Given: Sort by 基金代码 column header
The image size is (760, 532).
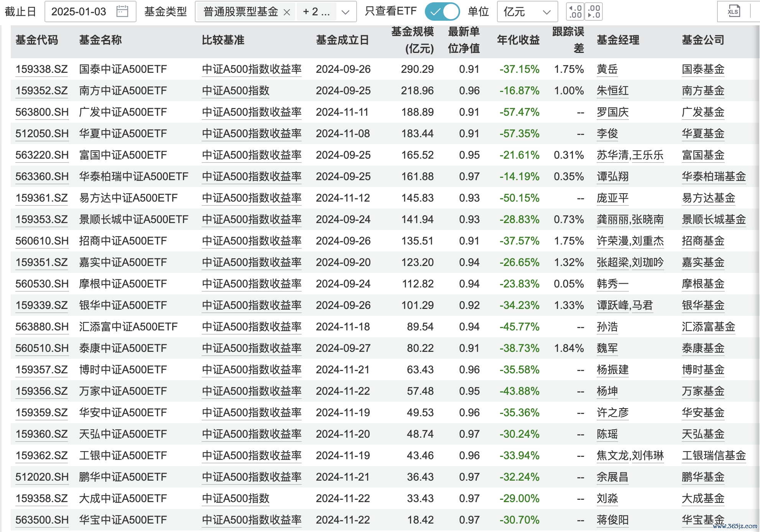Looking at the screenshot, I should [37, 40].
